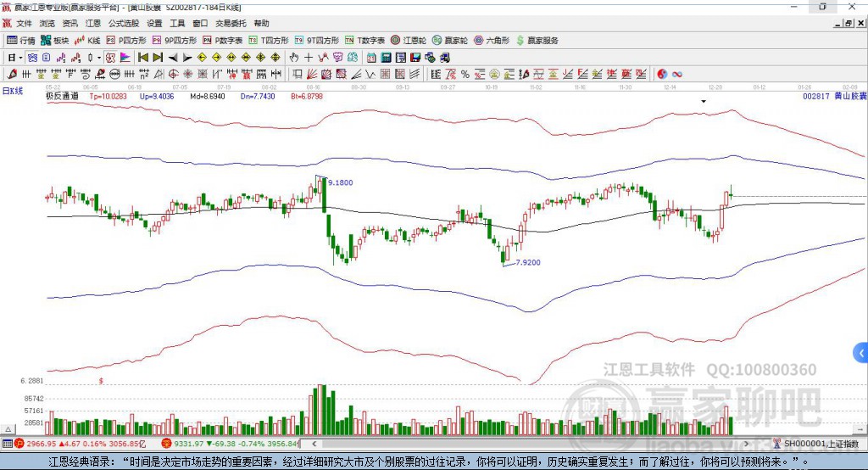This screenshot has height=470, width=868.
Task: Open the T四方形 tool
Action: [x=269, y=41]
